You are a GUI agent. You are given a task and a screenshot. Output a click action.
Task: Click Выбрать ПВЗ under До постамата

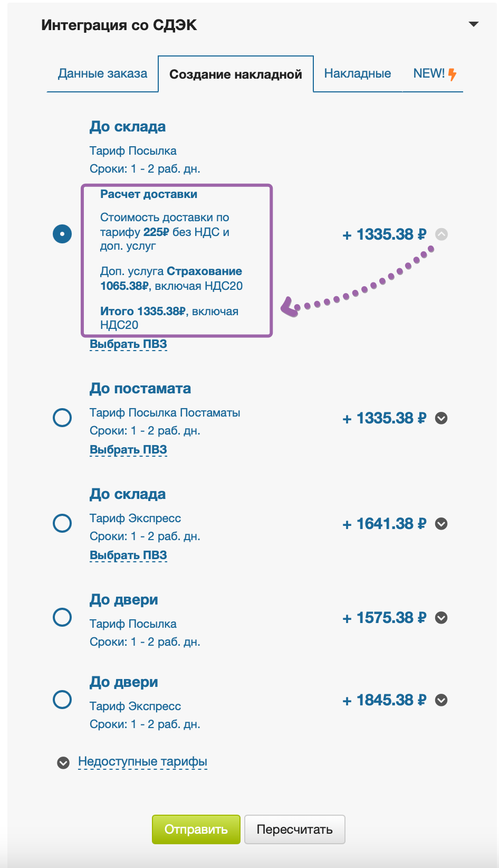pos(128,450)
